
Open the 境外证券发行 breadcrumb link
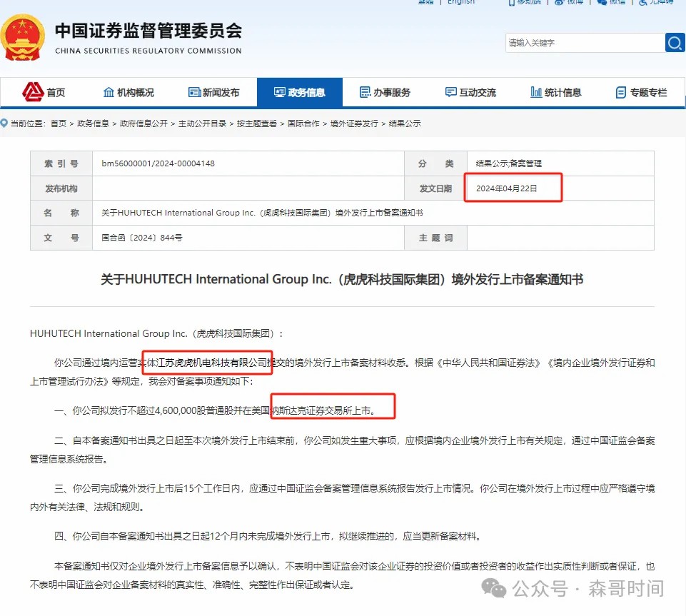coord(354,123)
